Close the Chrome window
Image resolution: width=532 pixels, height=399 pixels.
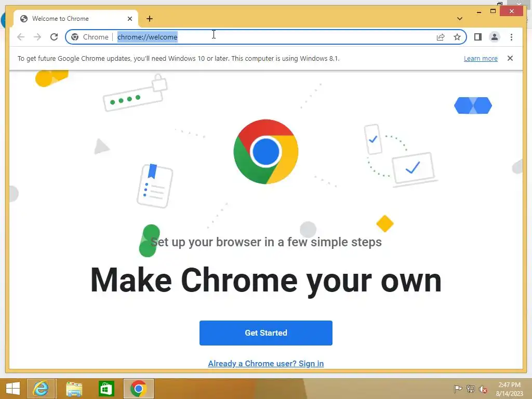pos(512,11)
